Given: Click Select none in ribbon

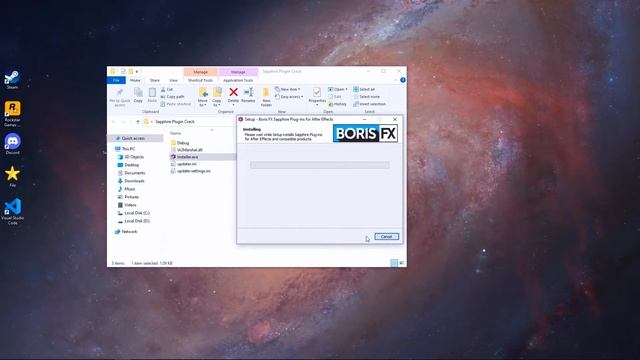Looking at the screenshot, I should click(x=367, y=97).
